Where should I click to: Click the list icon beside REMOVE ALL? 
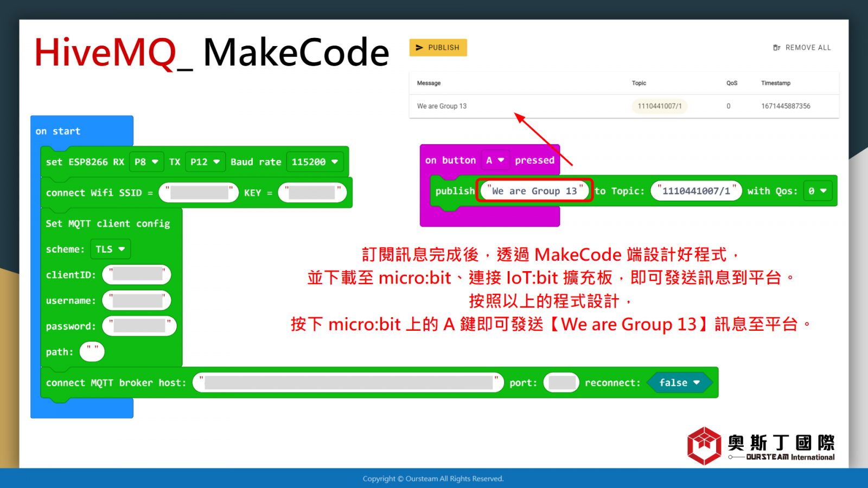point(777,48)
